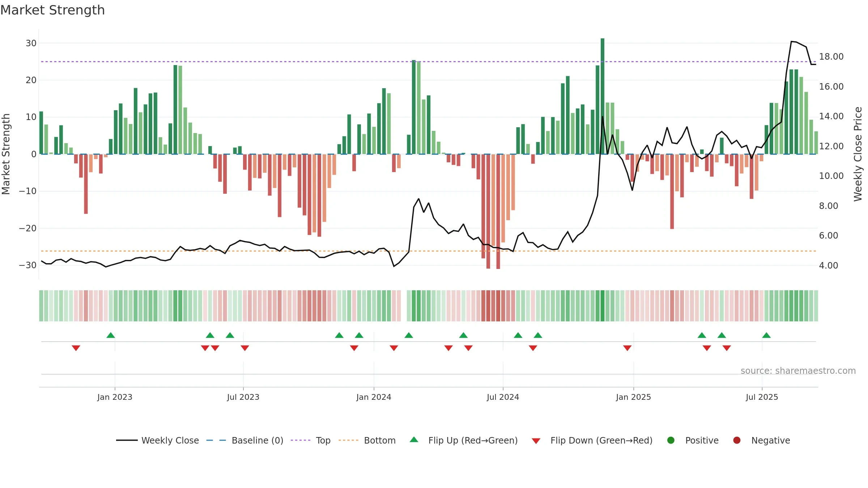The width and height of the screenshot is (868, 488).
Task: Select the first flip-down triangle in late 2022
Action: (x=76, y=348)
